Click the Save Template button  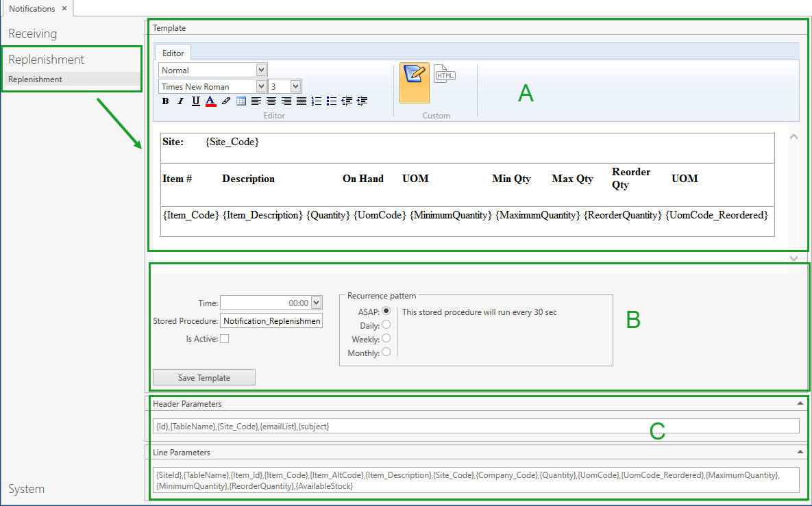204,377
